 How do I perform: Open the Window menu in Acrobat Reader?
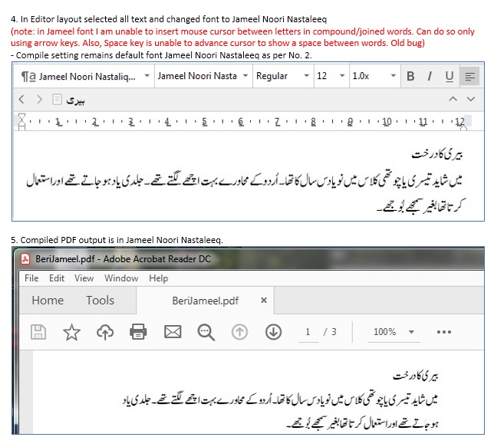pyautogui.click(x=121, y=278)
